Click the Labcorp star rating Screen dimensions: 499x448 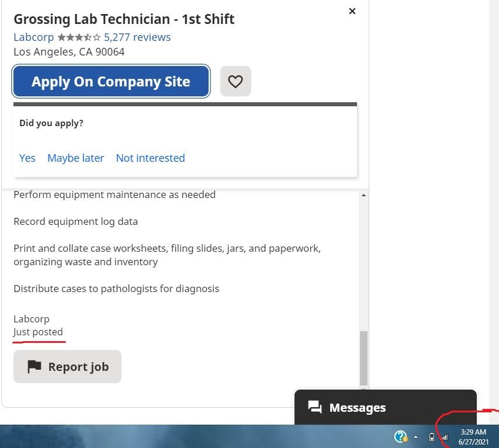pyautogui.click(x=79, y=37)
